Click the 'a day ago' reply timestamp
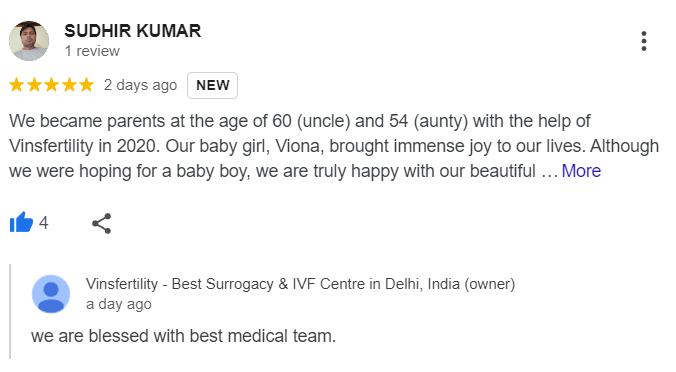 119,304
